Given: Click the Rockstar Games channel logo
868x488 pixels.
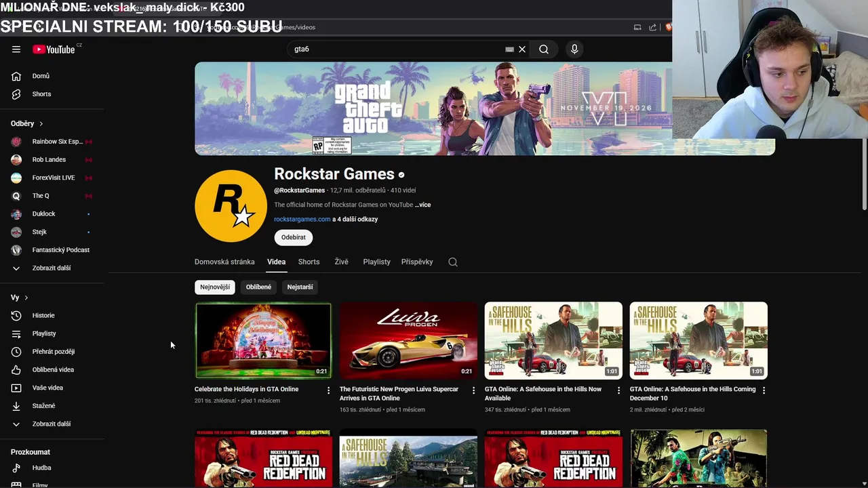Looking at the screenshot, I should point(231,206).
